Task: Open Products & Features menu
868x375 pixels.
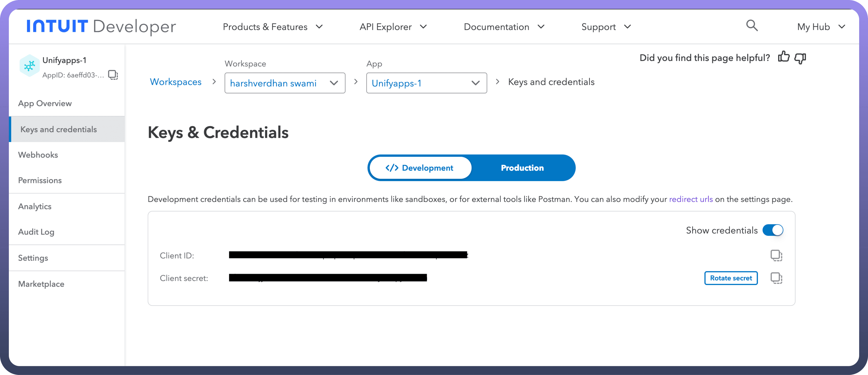Action: (273, 27)
